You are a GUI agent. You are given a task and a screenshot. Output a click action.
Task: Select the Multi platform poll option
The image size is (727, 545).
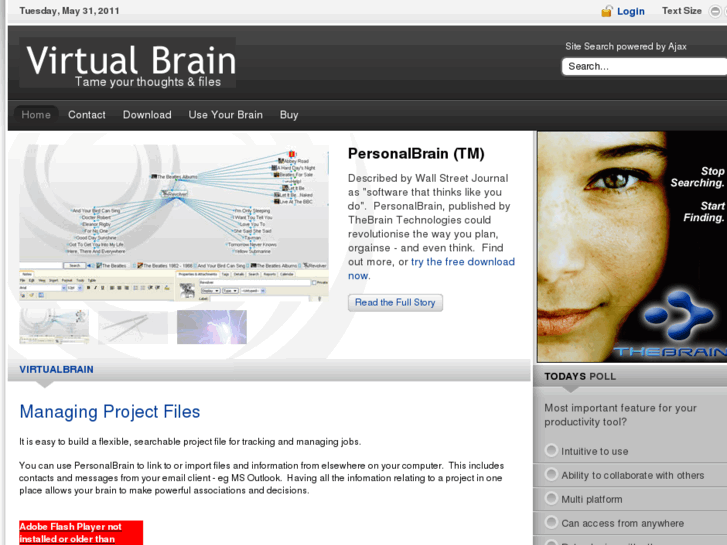click(551, 499)
